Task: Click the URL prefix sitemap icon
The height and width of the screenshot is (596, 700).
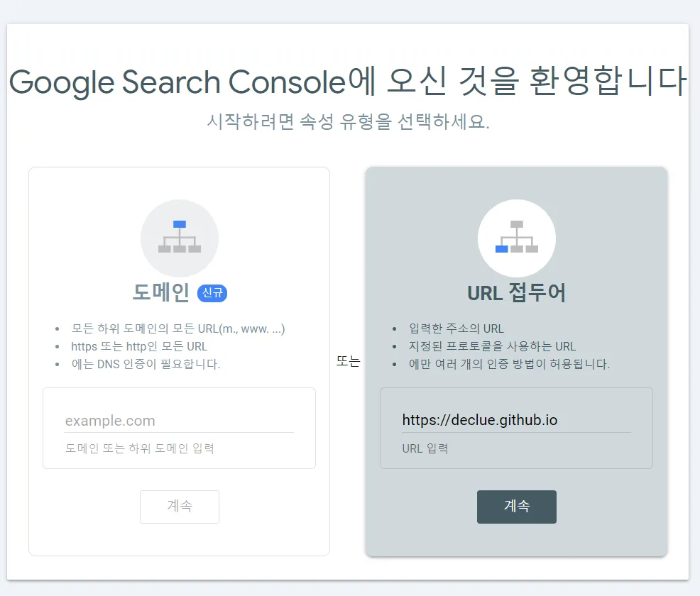Action: (x=517, y=238)
